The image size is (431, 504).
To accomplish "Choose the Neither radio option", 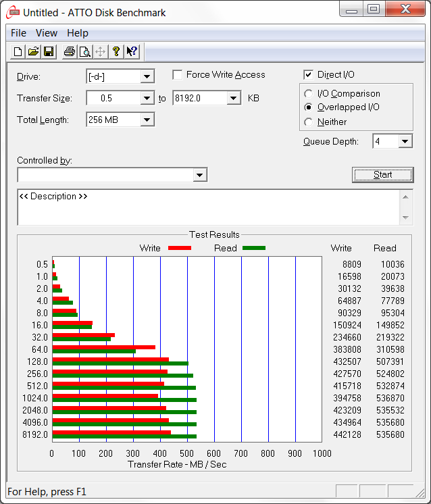I will coord(309,122).
